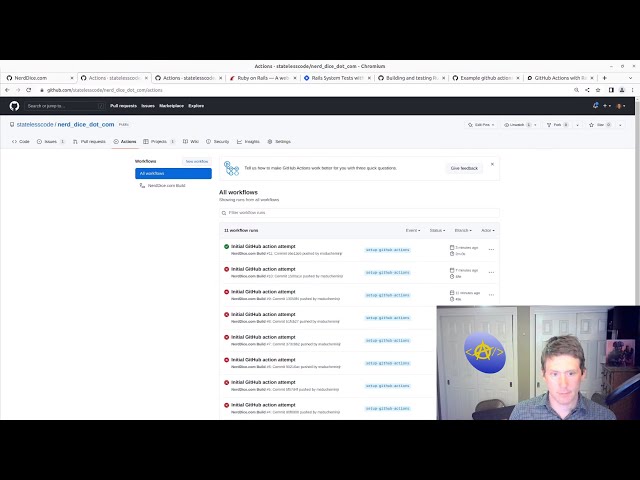Open the Status filter dropdown

click(x=437, y=231)
